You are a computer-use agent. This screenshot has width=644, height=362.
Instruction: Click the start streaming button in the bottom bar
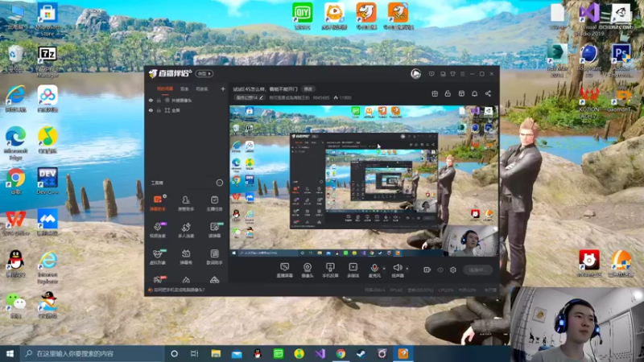pyautogui.click(x=477, y=269)
